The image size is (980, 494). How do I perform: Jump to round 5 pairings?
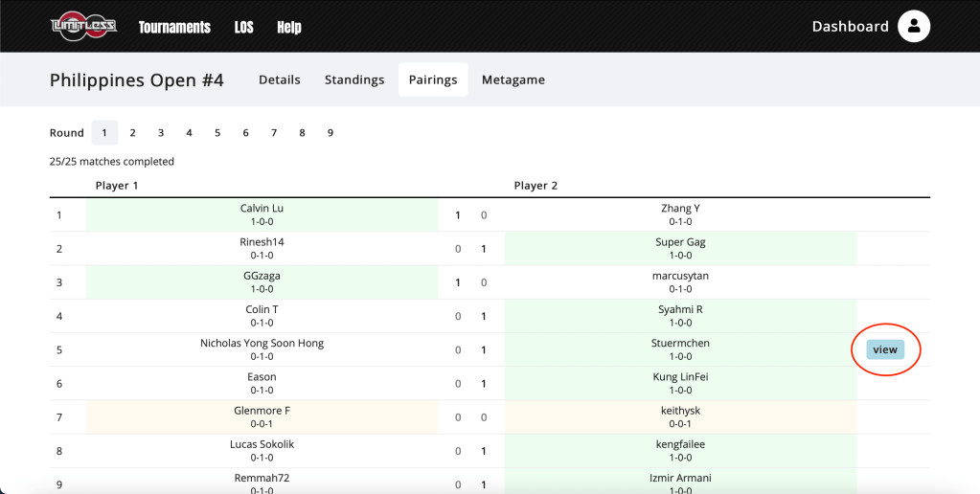coord(217,133)
